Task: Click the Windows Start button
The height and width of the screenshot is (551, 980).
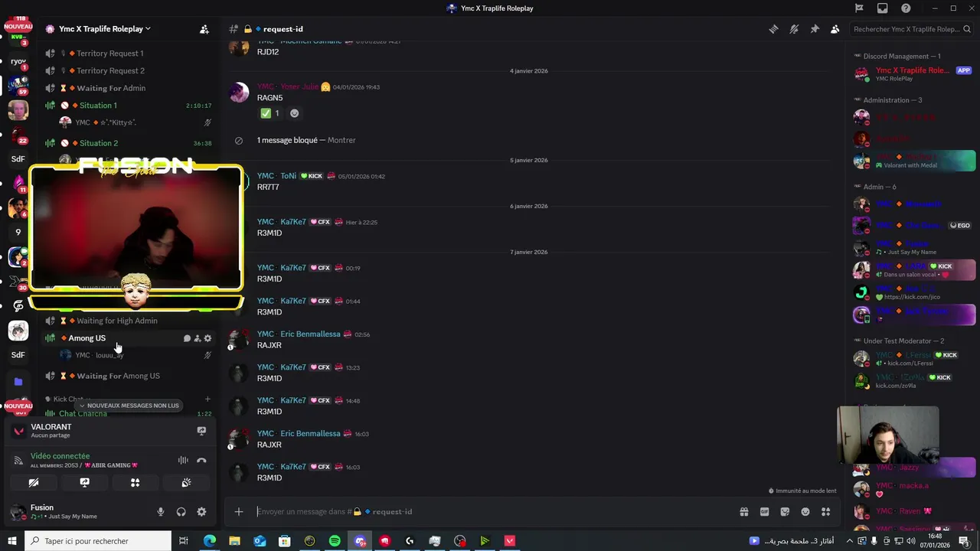Action: (12, 541)
